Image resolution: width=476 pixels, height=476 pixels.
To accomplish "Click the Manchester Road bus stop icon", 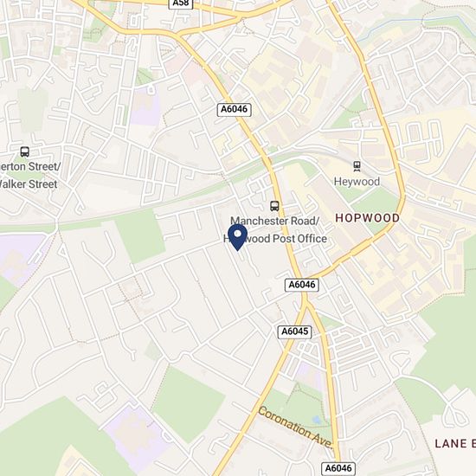I will coord(274,206).
